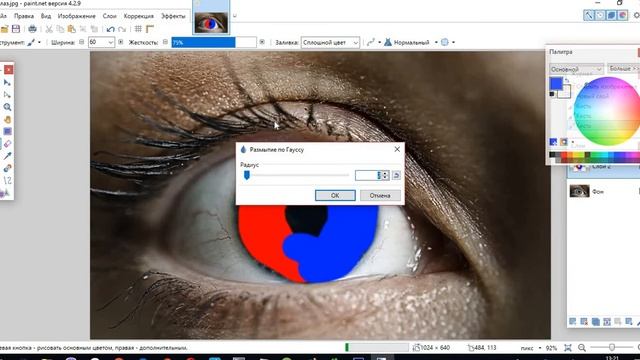The width and height of the screenshot is (640, 360).
Task: Pick a color on the color wheel
Action: tap(607, 111)
